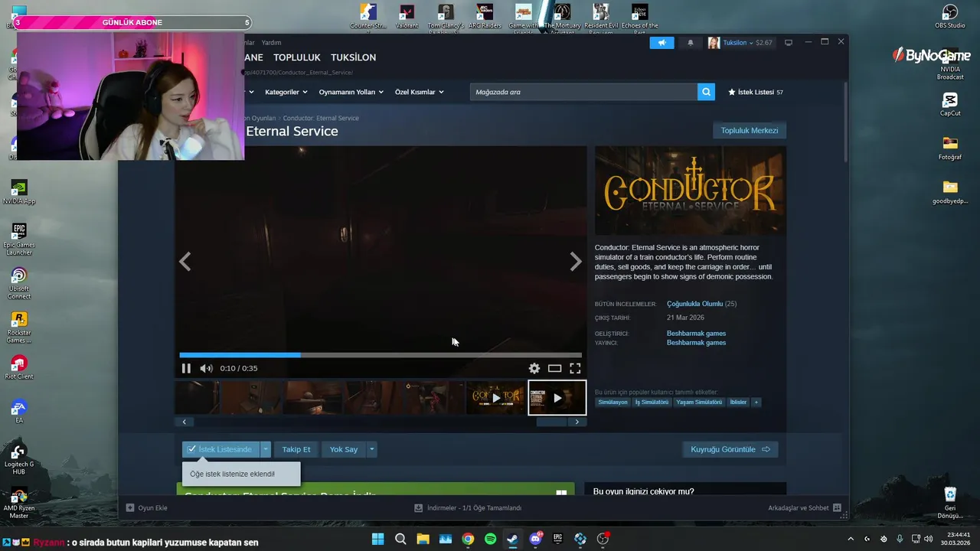The width and height of the screenshot is (980, 551).
Task: Pause the trailer video
Action: click(186, 368)
